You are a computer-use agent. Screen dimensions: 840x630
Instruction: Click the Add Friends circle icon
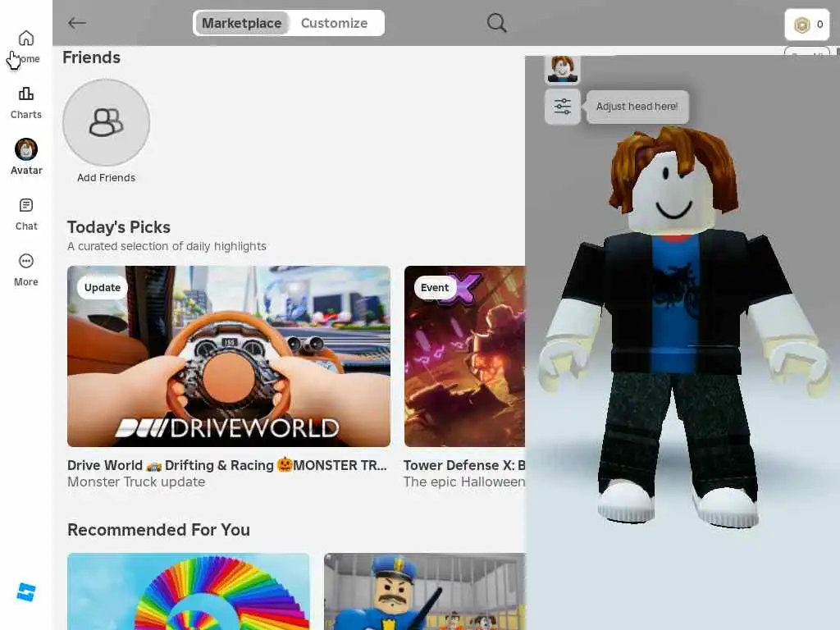(106, 122)
